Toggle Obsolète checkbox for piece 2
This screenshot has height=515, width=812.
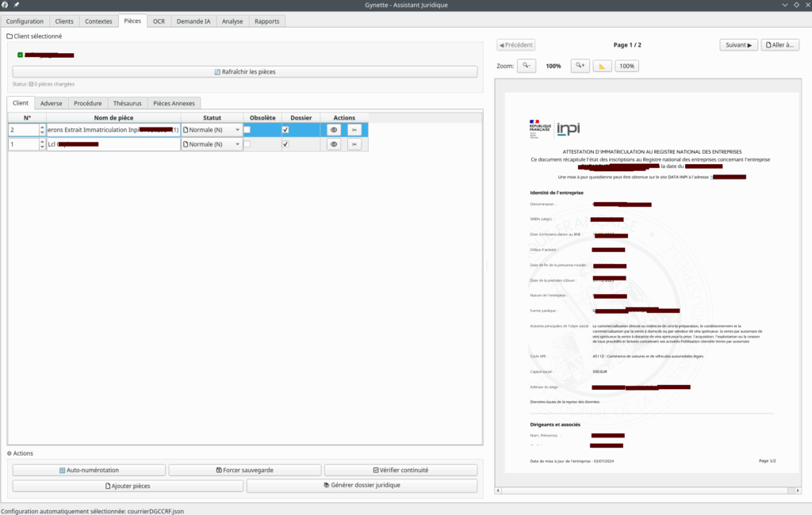tap(247, 130)
